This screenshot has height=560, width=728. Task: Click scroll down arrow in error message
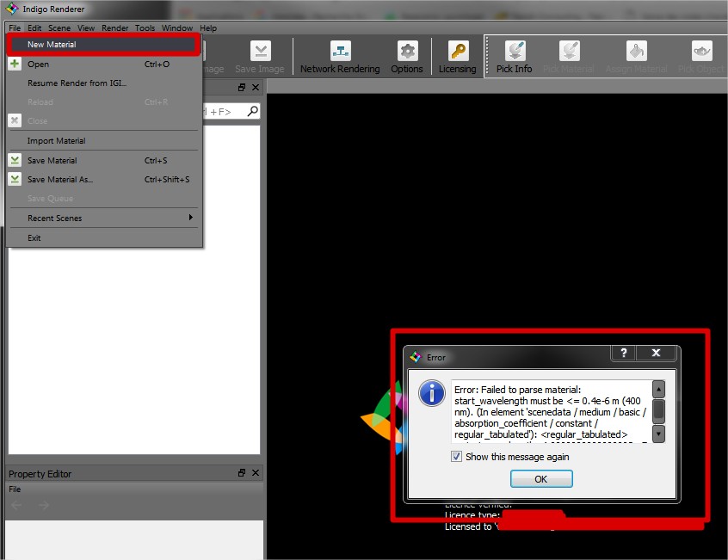pyautogui.click(x=658, y=434)
